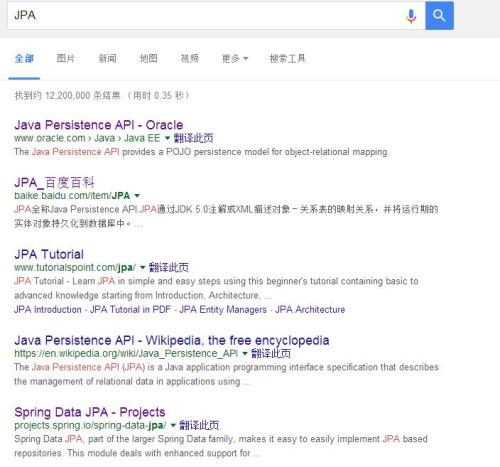
Task: Open the JPA Entity Managers sitelink
Action: pos(223,310)
